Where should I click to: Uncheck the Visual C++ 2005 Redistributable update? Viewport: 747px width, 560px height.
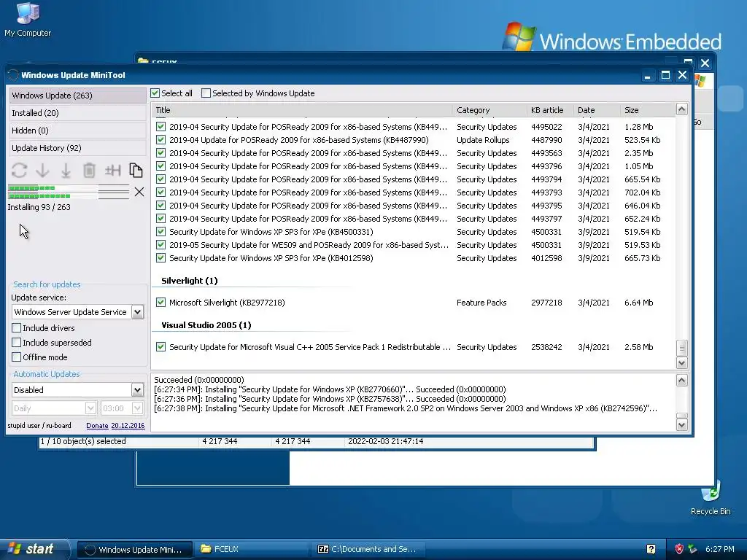pyautogui.click(x=160, y=346)
